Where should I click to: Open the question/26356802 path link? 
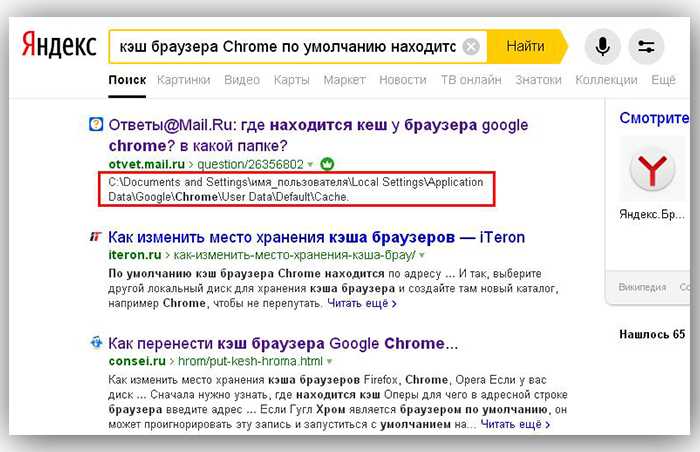coord(250,164)
